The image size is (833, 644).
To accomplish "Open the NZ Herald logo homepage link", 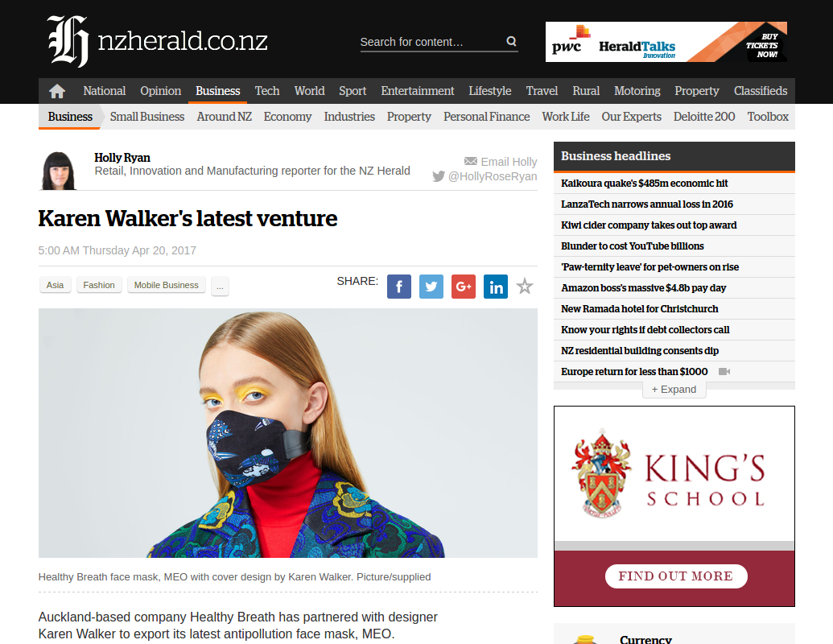I will (157, 41).
